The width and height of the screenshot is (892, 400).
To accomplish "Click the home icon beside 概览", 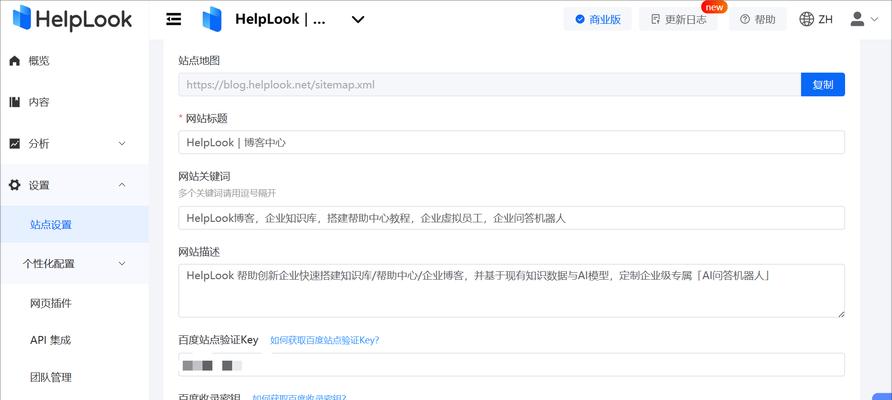I will [x=15, y=61].
